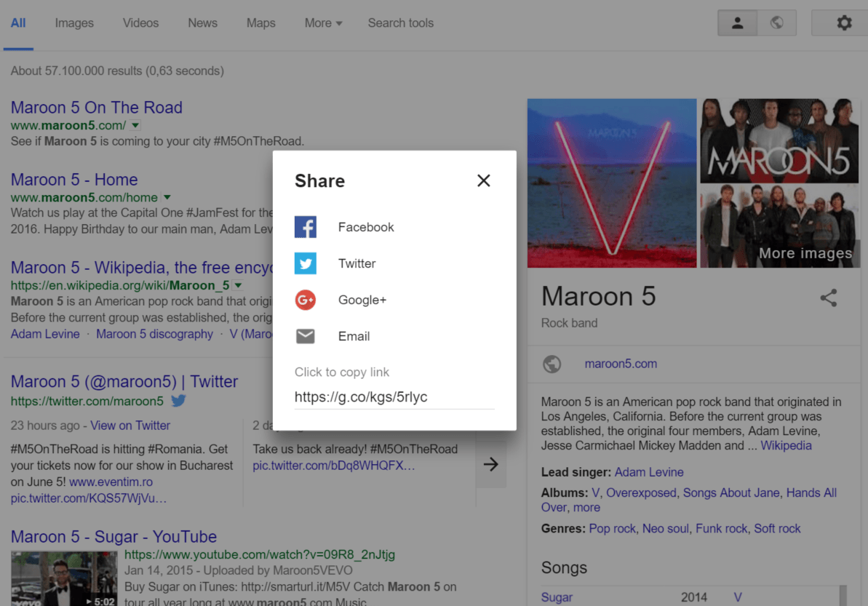Click the globe icon next to maroon5.com
This screenshot has width=868, height=606.
tap(552, 364)
